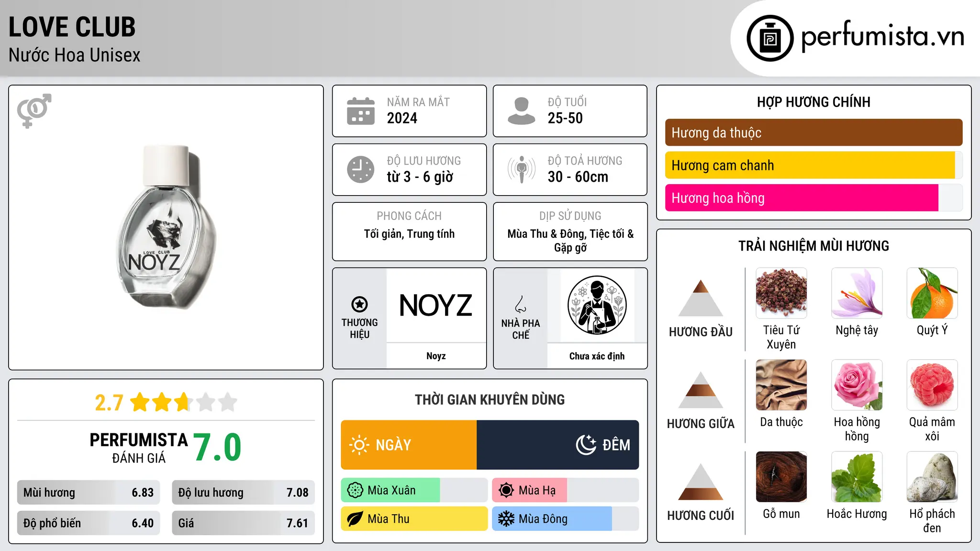Click the clock icon beside Độ Lưu Hương
Image resolution: width=980 pixels, height=551 pixels.
click(x=361, y=169)
